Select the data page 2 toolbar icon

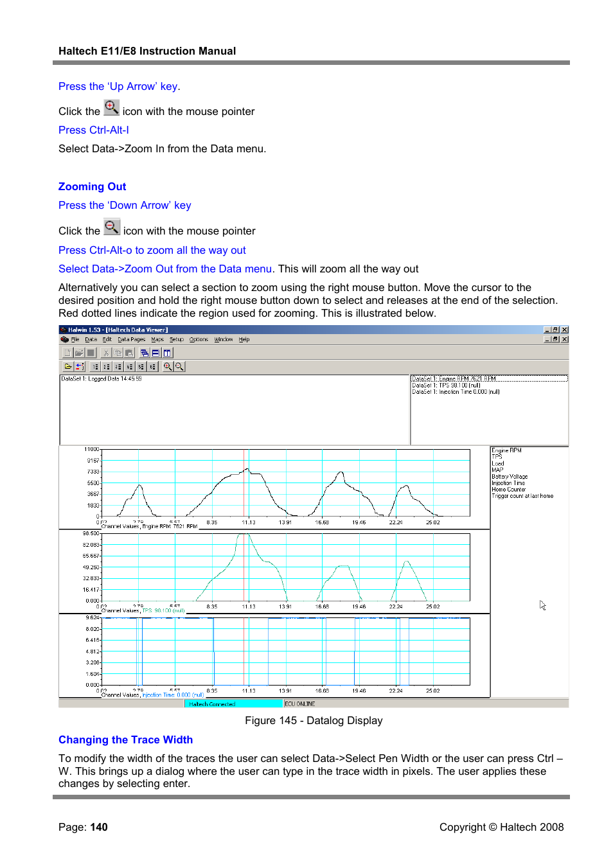107,366
